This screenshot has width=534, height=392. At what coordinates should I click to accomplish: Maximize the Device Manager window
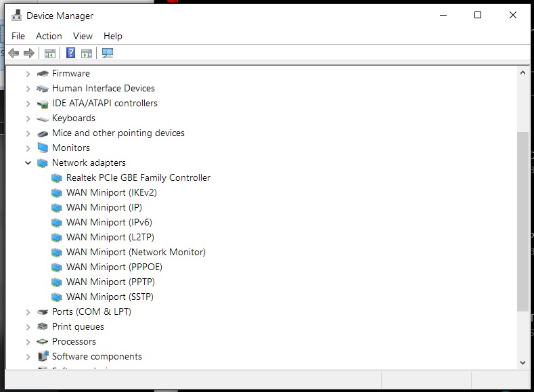478,15
